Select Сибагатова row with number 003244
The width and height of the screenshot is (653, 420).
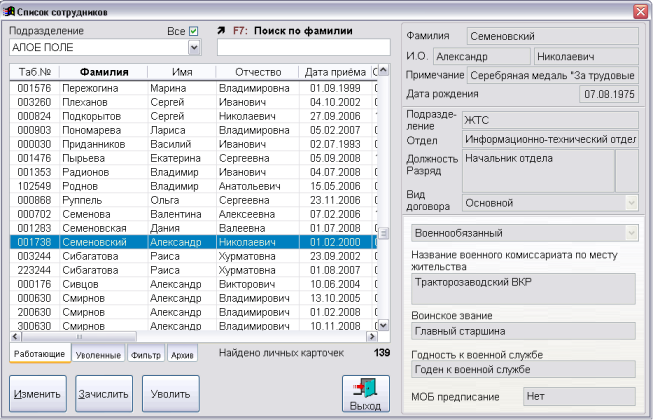pos(194,256)
